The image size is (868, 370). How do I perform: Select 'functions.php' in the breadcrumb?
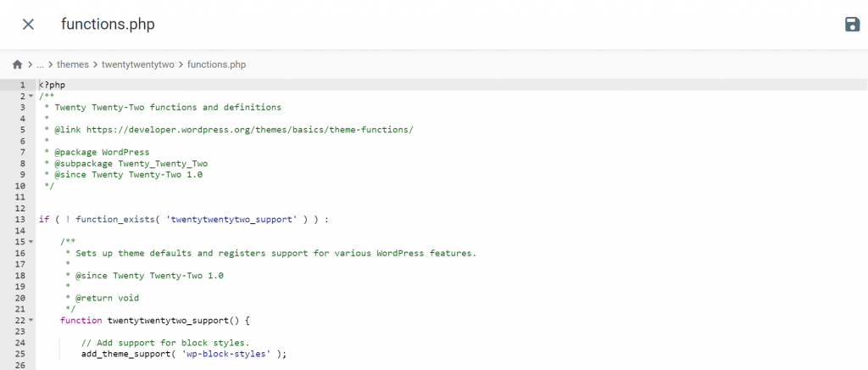(216, 64)
